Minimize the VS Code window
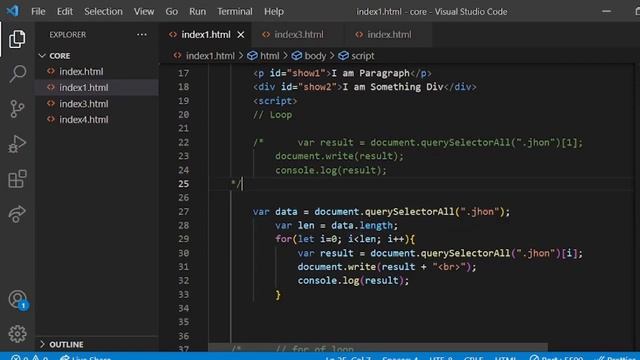 [x=607, y=11]
